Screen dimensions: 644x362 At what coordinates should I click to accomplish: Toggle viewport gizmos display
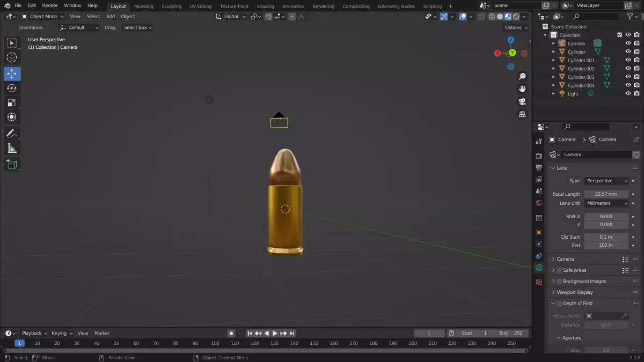point(444,17)
